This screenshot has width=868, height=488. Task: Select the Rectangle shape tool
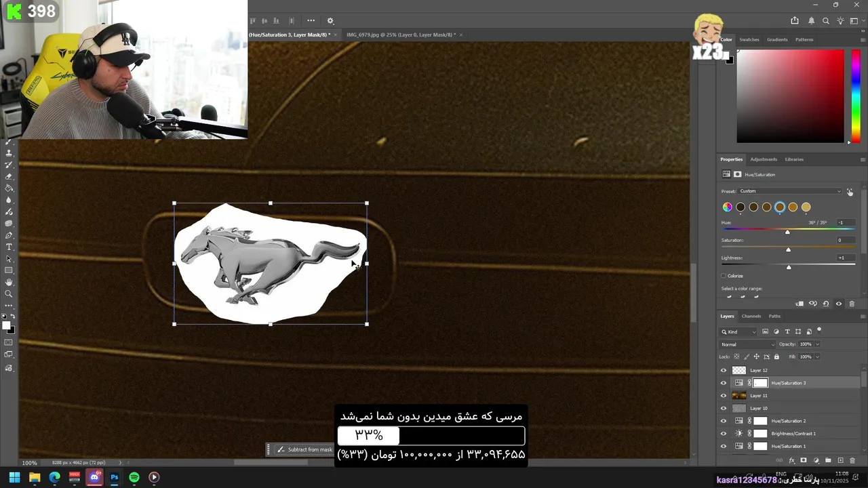click(9, 271)
